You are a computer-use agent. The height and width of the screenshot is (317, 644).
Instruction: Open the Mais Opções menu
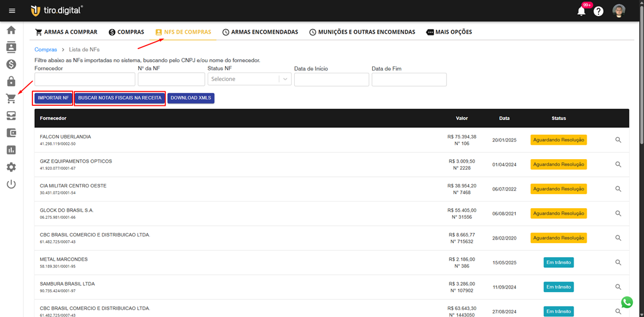(449, 32)
